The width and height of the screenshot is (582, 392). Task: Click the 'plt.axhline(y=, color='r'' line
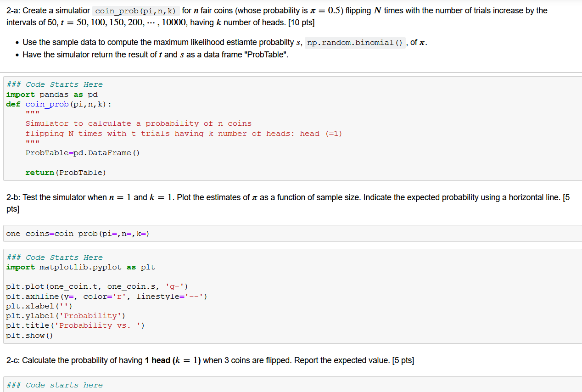[106, 297]
